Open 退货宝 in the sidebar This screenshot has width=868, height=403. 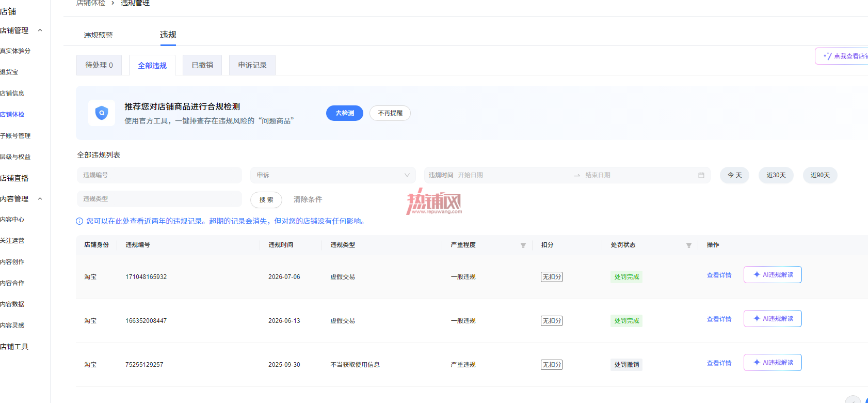click(x=9, y=72)
